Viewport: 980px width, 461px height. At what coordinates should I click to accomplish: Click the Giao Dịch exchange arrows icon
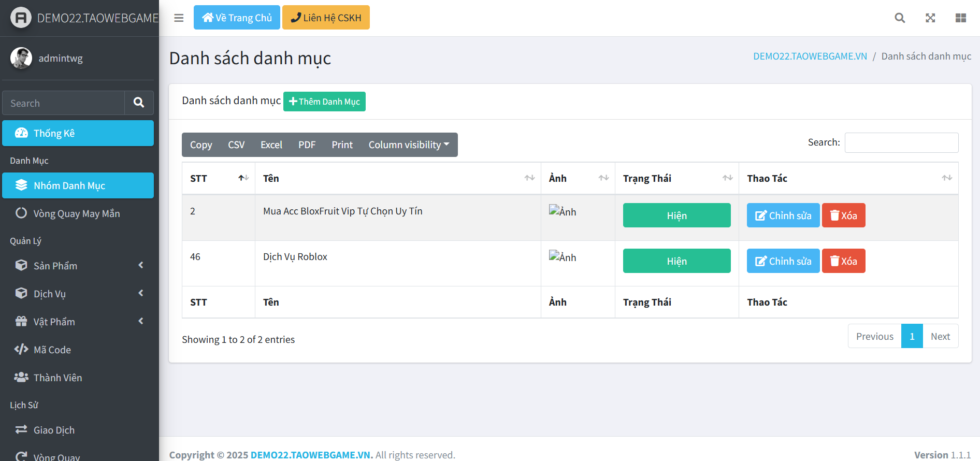tap(21, 429)
